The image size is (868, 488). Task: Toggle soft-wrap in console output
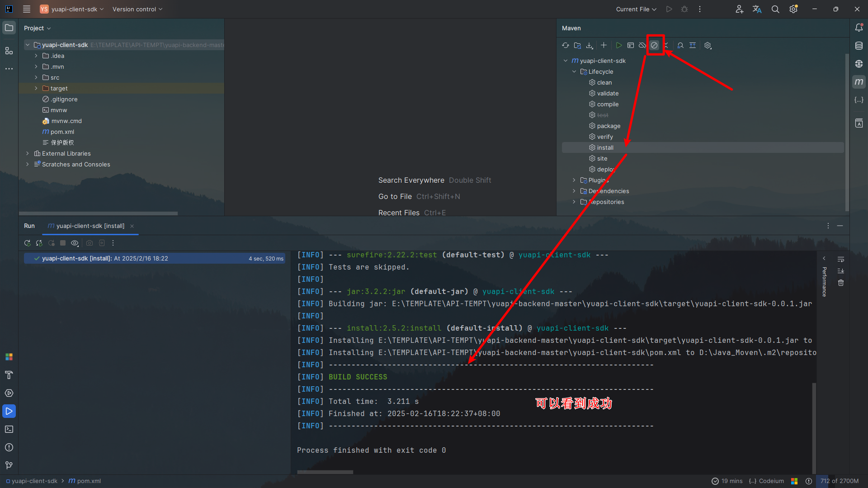click(841, 260)
